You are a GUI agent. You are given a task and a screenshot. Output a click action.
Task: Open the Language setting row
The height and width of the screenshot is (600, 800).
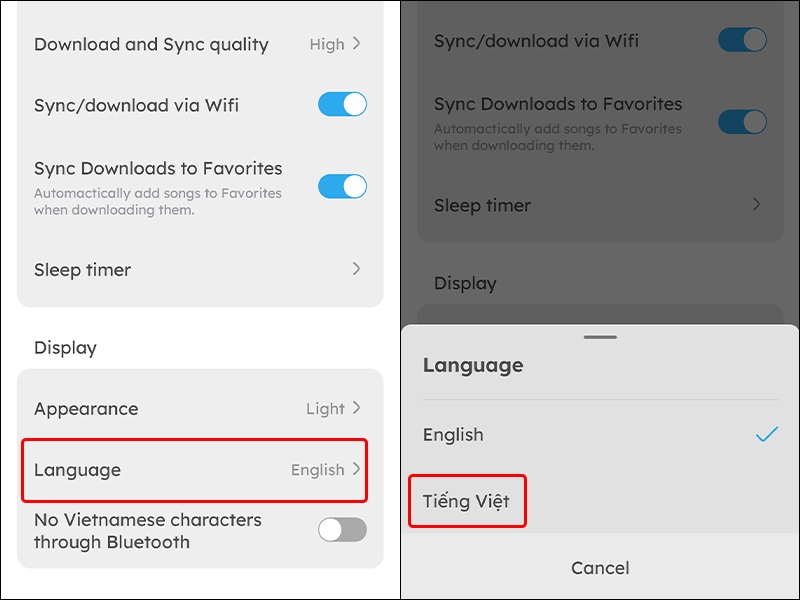194,470
